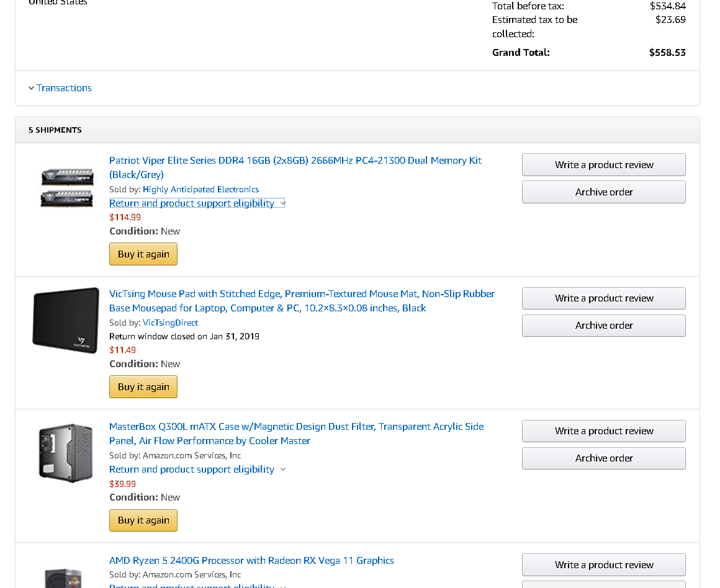Archive the VicTsing mouse pad order
Image resolution: width=720 pixels, height=588 pixels.
click(x=604, y=326)
